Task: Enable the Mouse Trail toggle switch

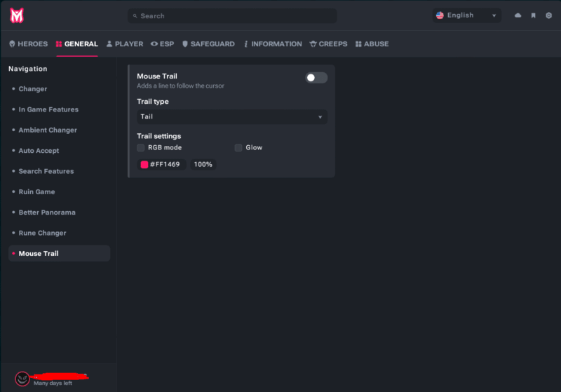Action: point(316,78)
